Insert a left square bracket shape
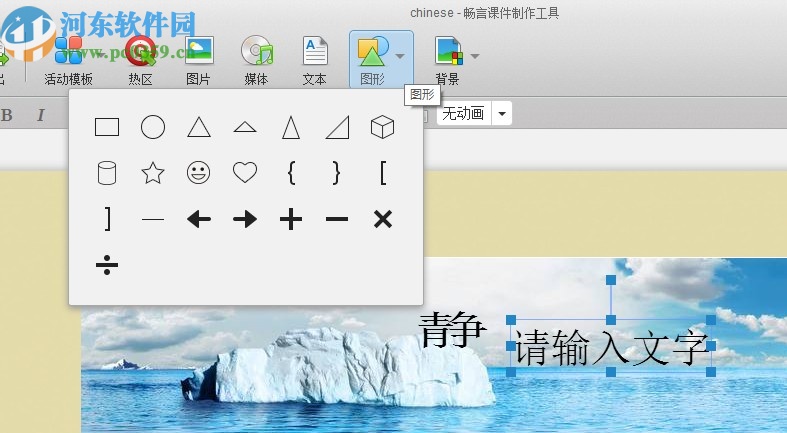This screenshot has width=787, height=433. (383, 173)
